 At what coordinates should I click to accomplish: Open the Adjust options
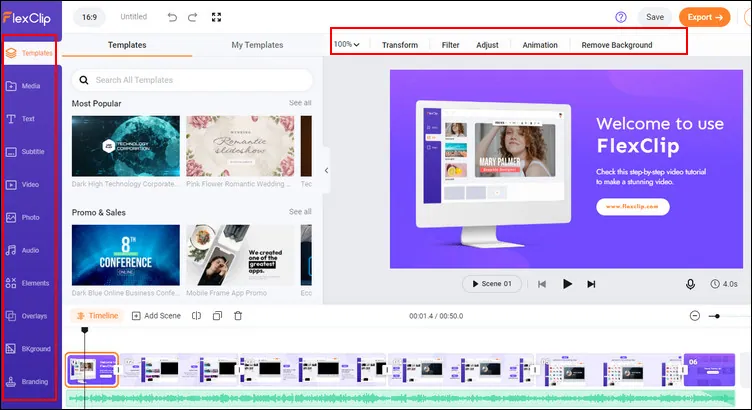487,45
